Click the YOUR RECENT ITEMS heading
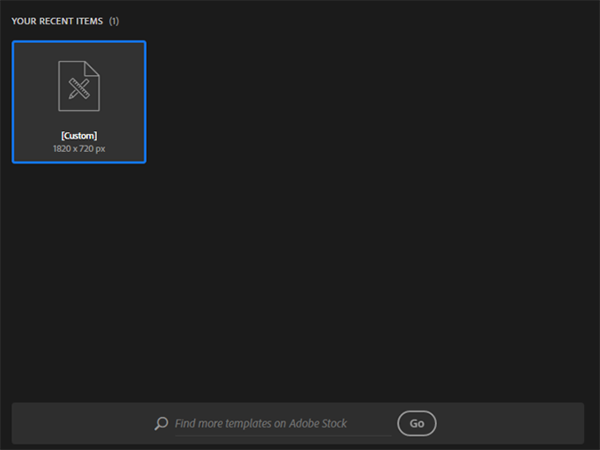 (57, 21)
